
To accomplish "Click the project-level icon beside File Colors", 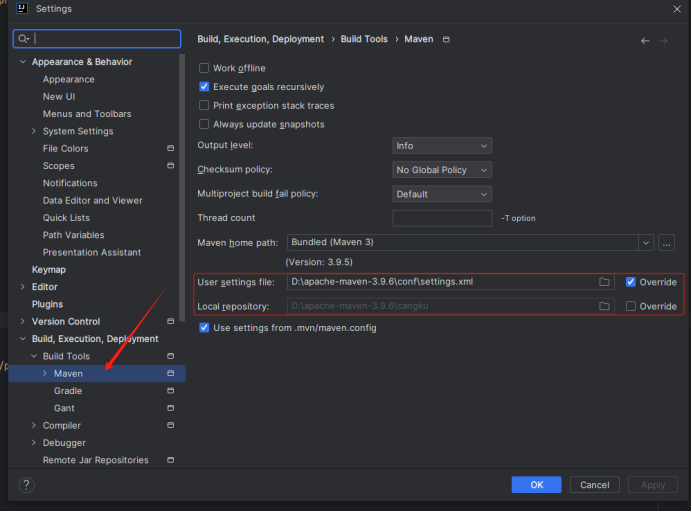I will point(170,149).
